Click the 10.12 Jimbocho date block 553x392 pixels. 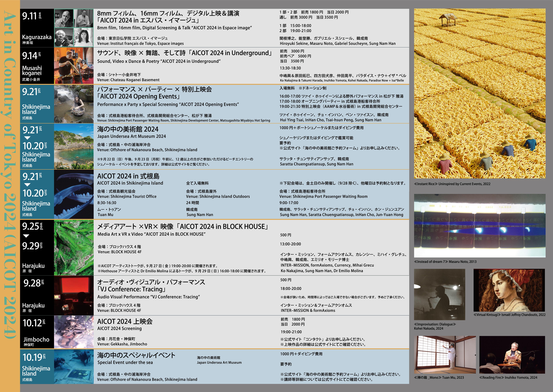(x=37, y=332)
